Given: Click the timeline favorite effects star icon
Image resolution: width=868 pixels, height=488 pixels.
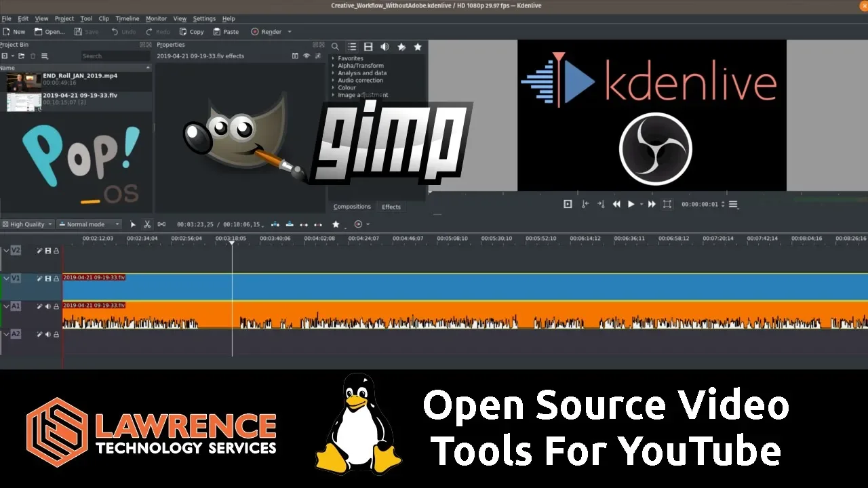Looking at the screenshot, I should [336, 224].
